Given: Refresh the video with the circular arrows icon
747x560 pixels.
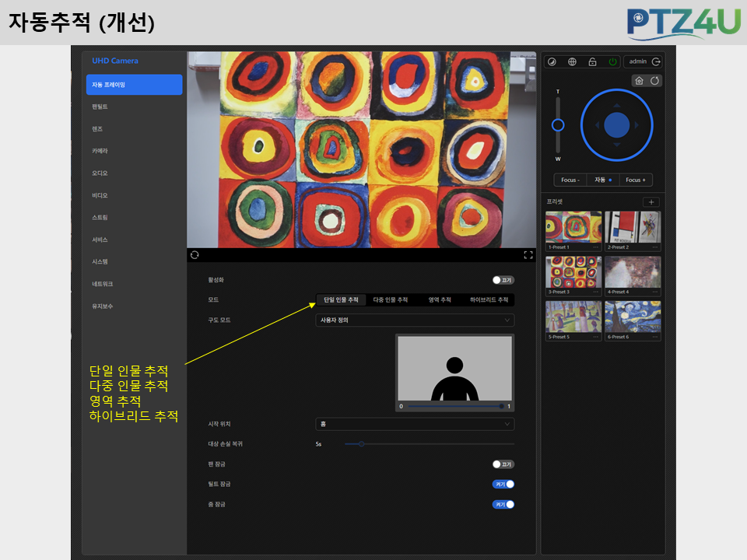Looking at the screenshot, I should click(195, 255).
